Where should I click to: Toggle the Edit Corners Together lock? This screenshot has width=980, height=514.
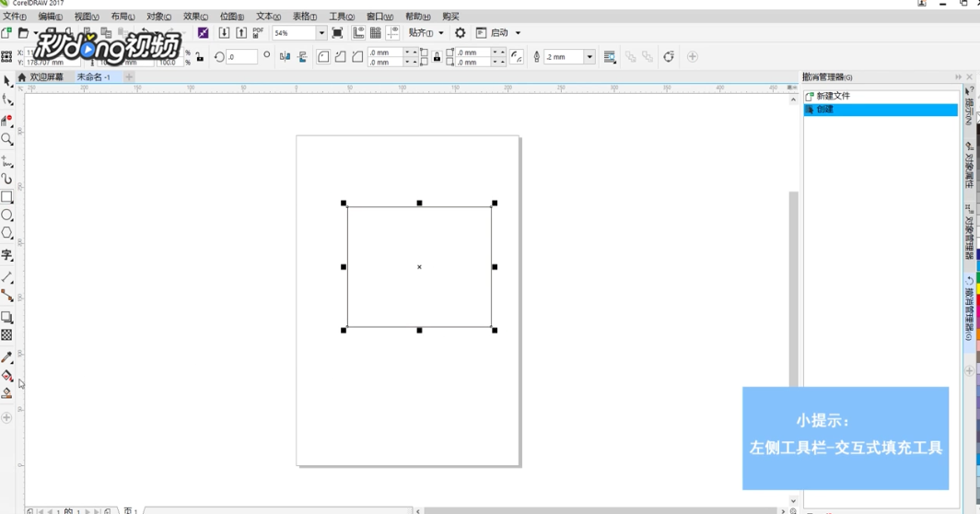pos(437,57)
